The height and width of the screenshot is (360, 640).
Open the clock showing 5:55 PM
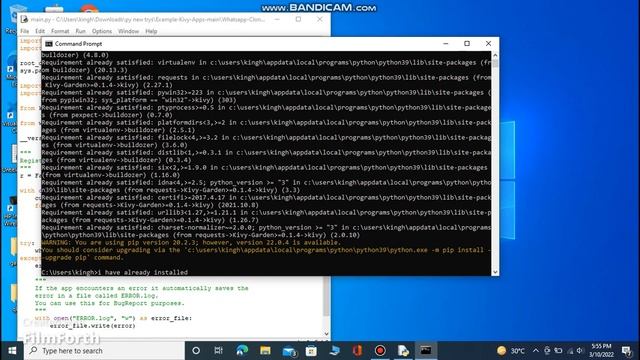[601, 351]
